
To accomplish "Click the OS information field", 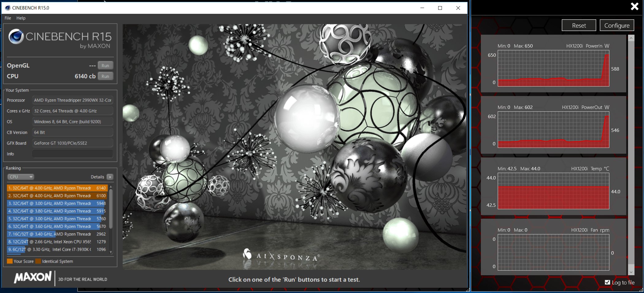I will 73,122.
